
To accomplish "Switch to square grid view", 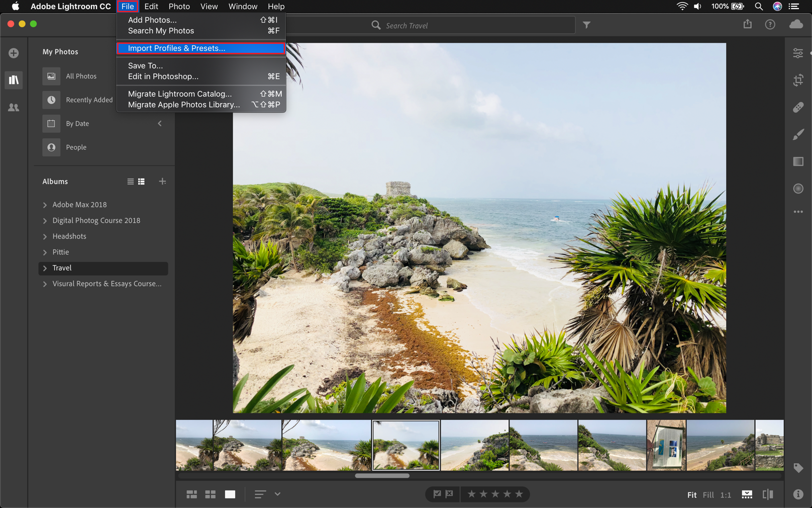I will (x=211, y=494).
